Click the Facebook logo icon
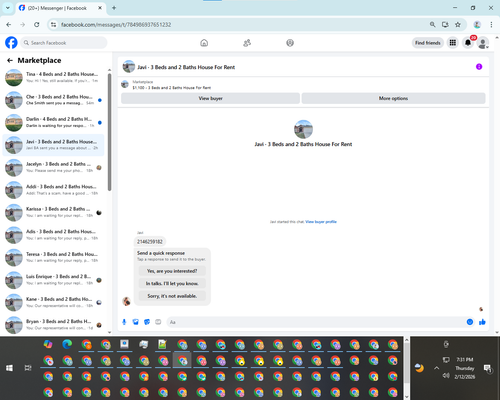 (x=11, y=43)
